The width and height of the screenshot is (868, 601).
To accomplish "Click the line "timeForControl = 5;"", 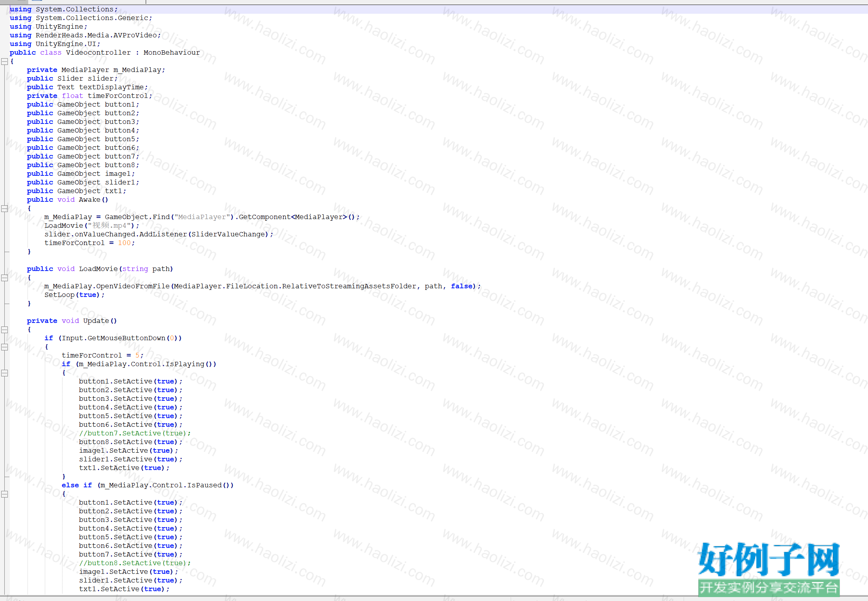I will [103, 356].
